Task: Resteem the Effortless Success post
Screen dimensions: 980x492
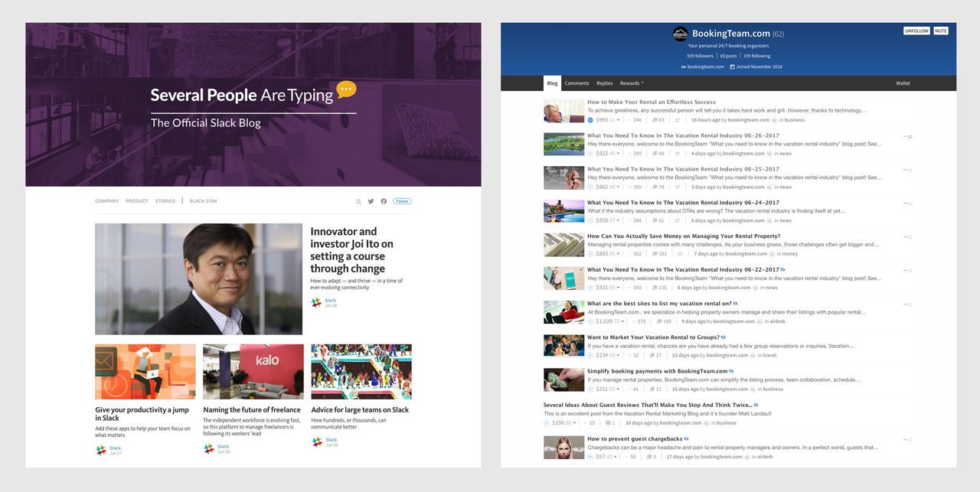Action: [x=678, y=120]
